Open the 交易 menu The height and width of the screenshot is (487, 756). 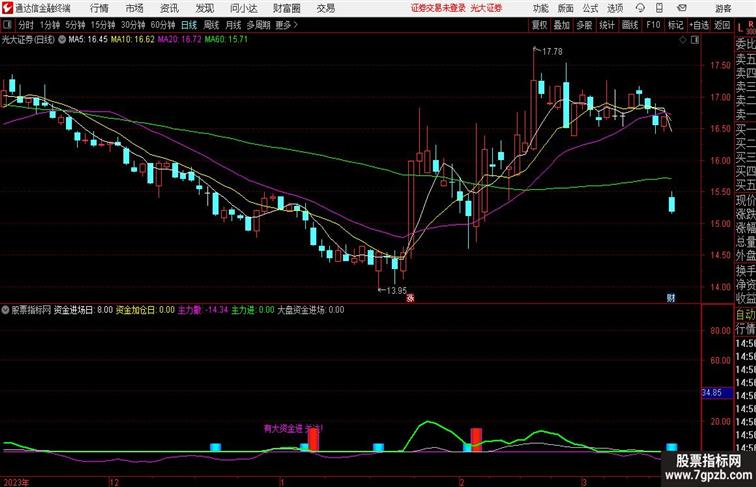(x=325, y=8)
